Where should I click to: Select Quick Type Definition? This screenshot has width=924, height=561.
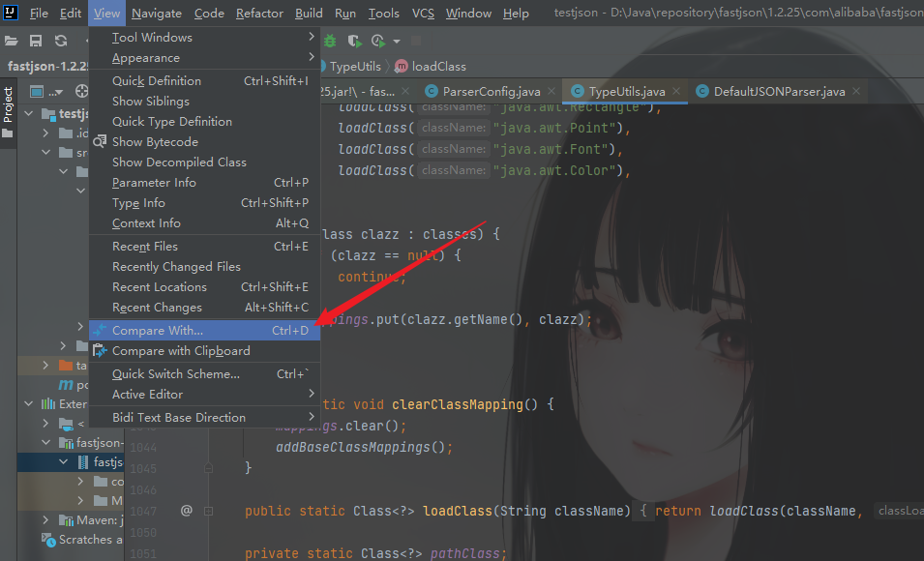(204, 122)
